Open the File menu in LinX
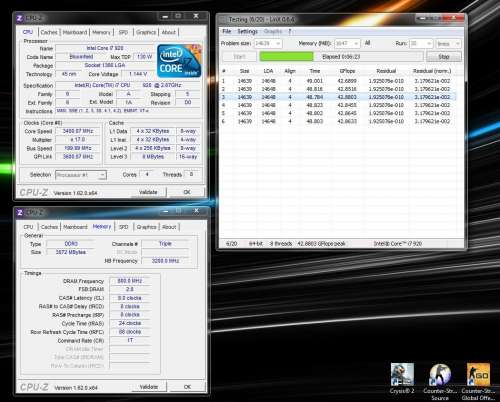The width and height of the screenshot is (500, 402). [x=227, y=31]
